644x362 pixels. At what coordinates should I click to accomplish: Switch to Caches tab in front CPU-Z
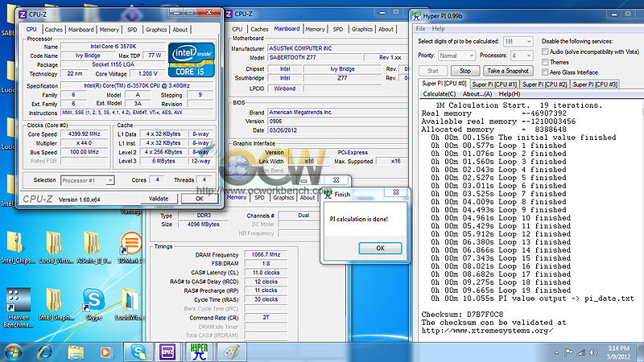(53, 30)
